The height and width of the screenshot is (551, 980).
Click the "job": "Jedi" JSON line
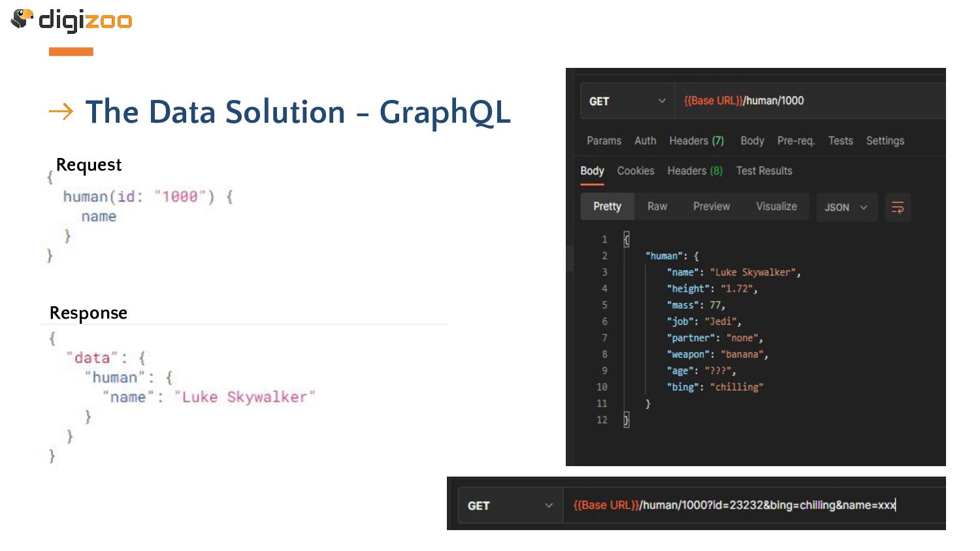704,321
